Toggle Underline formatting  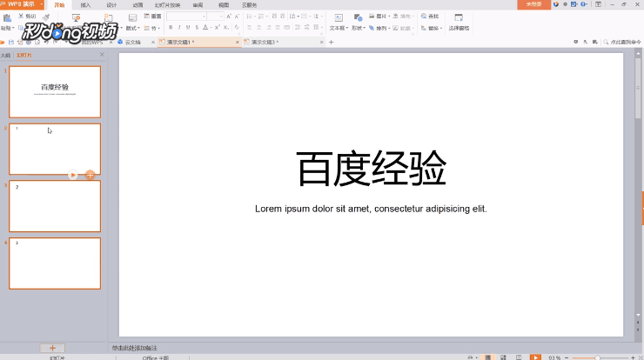point(188,28)
